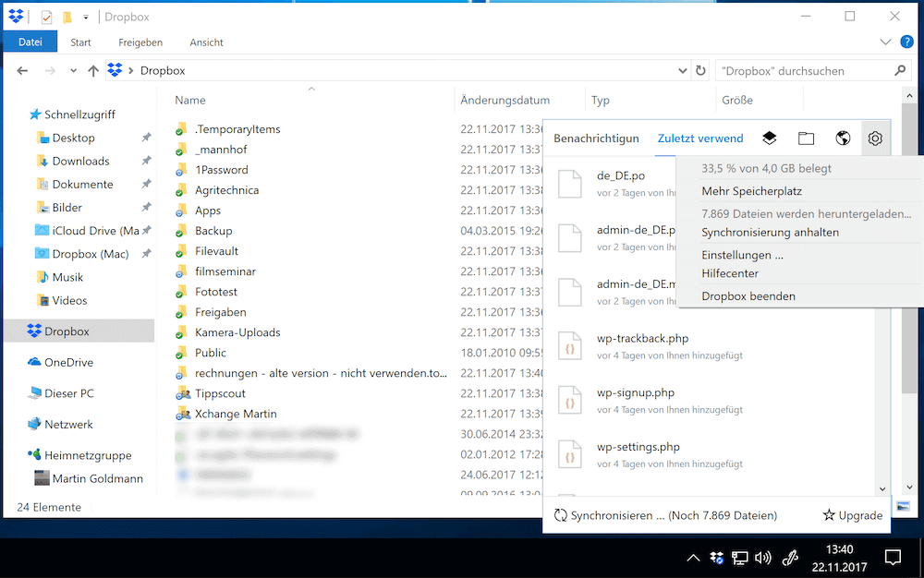Open the Action Center notification icon
924x578 pixels.
893,558
